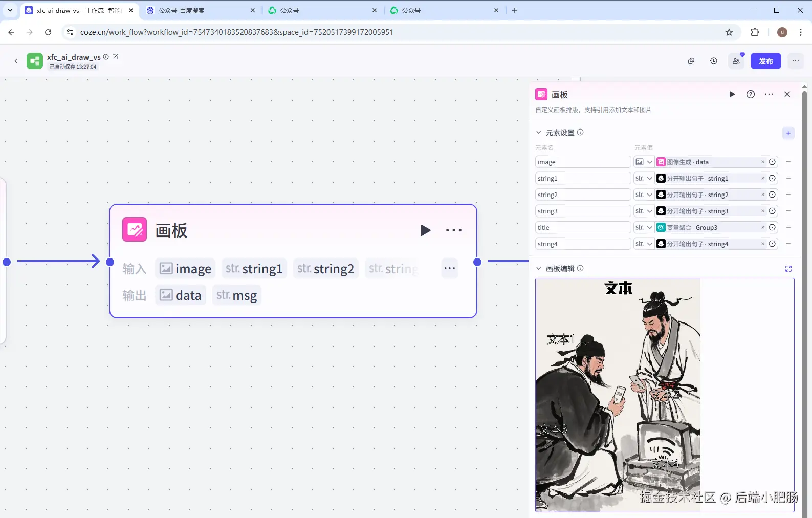Go back to the workflow list

coord(16,61)
